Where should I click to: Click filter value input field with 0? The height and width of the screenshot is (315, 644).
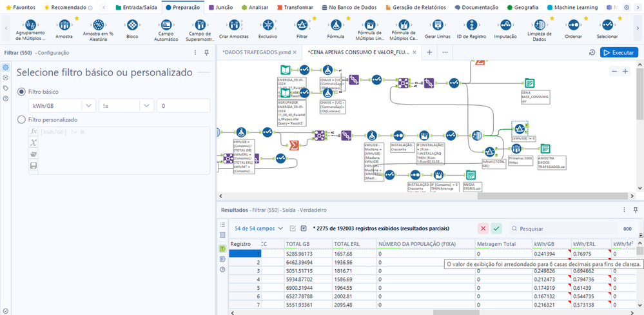coord(183,106)
